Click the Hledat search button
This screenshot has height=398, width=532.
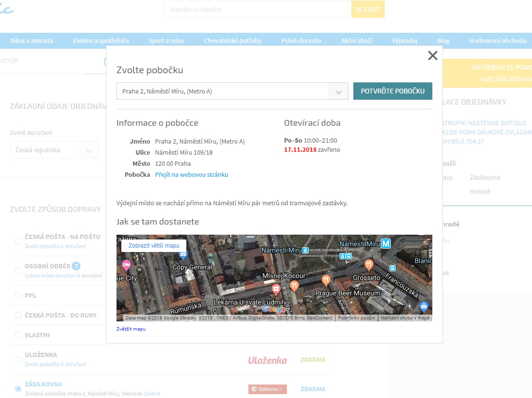click(368, 10)
